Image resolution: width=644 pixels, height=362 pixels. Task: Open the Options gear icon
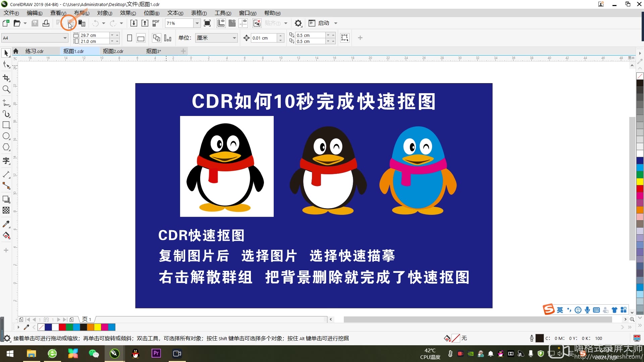coord(298,23)
